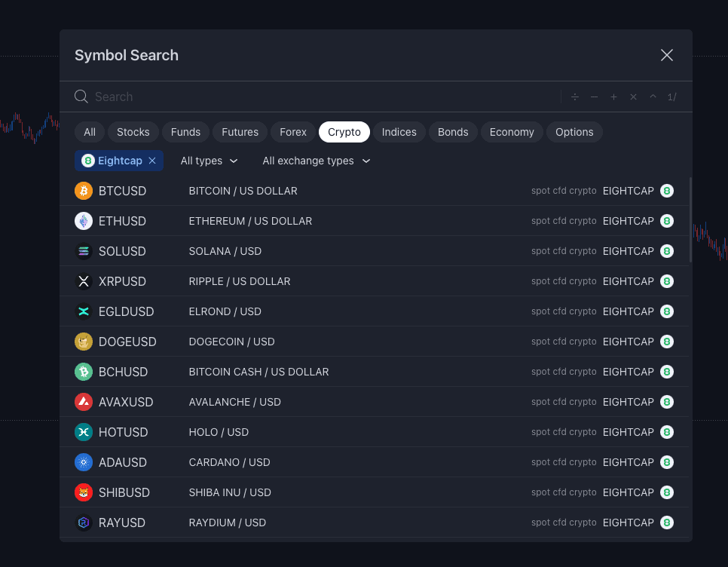Click Eightcap logo on the DOGEUSD row

pyautogui.click(x=667, y=342)
